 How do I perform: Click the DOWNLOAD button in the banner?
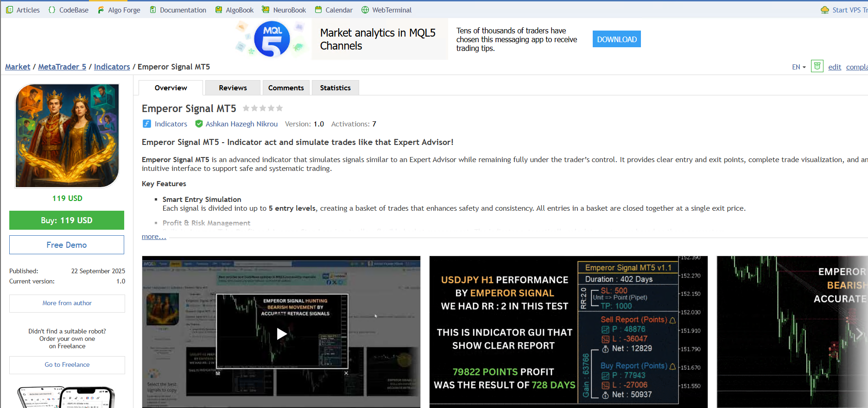(x=616, y=39)
